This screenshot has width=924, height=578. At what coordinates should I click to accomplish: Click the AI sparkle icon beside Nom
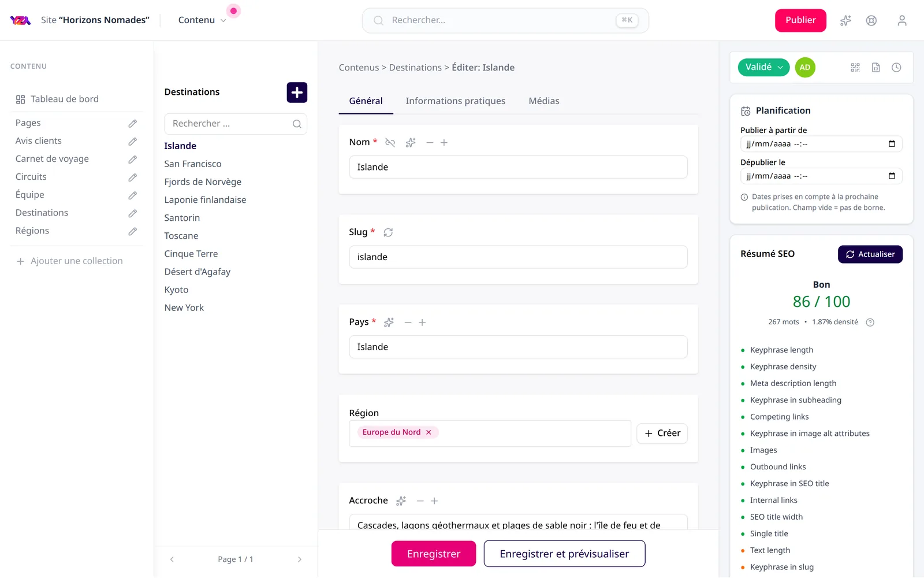coord(411,143)
